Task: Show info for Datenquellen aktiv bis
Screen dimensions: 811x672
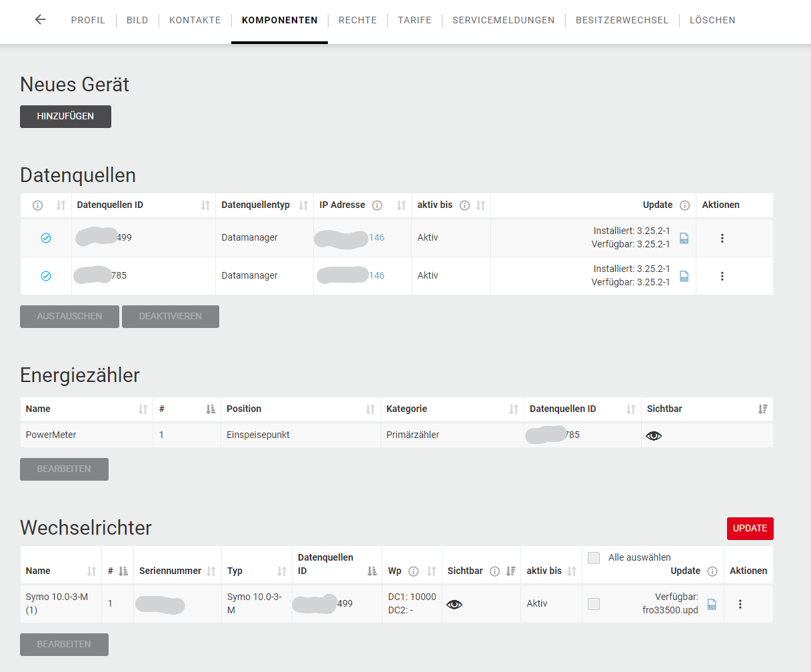Action: 465,205
